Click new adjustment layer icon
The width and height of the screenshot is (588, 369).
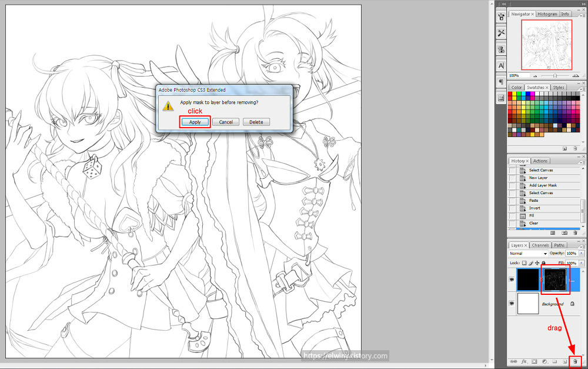544,361
